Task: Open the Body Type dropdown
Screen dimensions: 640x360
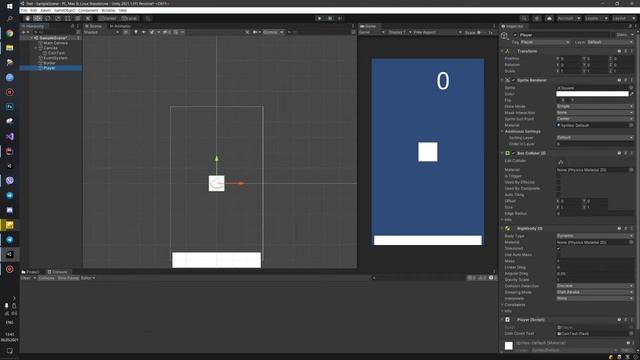Action: (x=595, y=236)
